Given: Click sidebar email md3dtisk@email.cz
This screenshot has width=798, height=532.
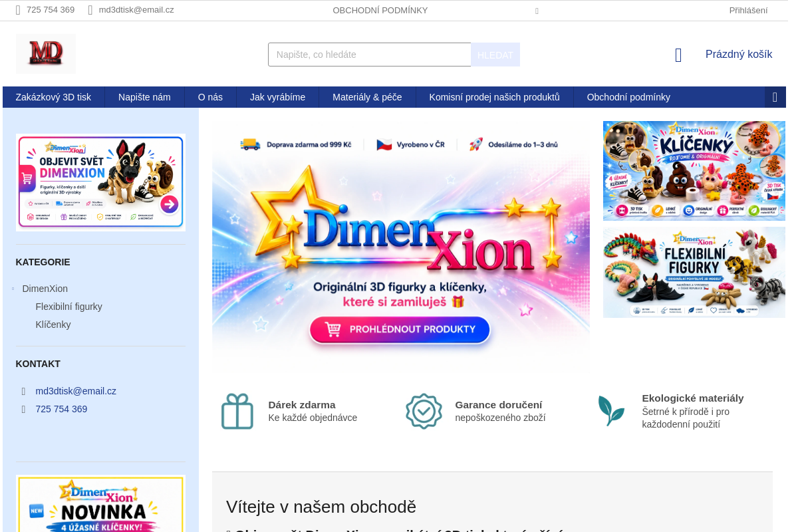Looking at the screenshot, I should pos(76,391).
